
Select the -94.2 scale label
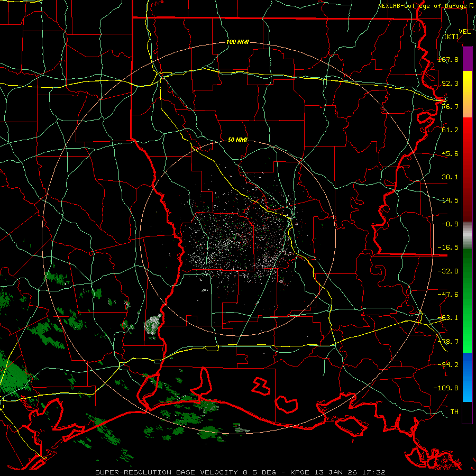point(448,364)
